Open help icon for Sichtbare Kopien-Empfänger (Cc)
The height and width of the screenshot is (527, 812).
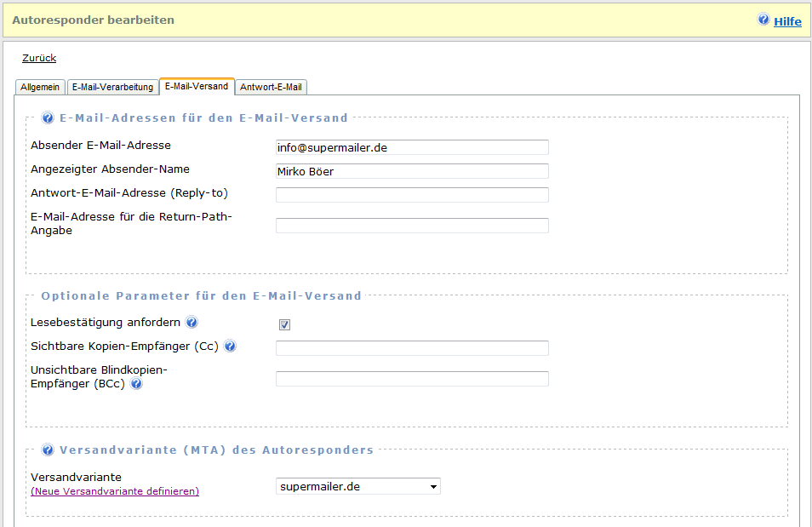click(x=230, y=347)
